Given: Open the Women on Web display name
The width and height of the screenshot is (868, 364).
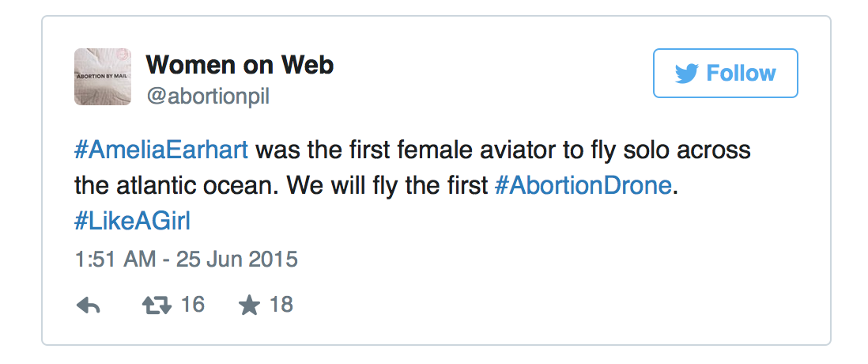Looking at the screenshot, I should point(240,66).
